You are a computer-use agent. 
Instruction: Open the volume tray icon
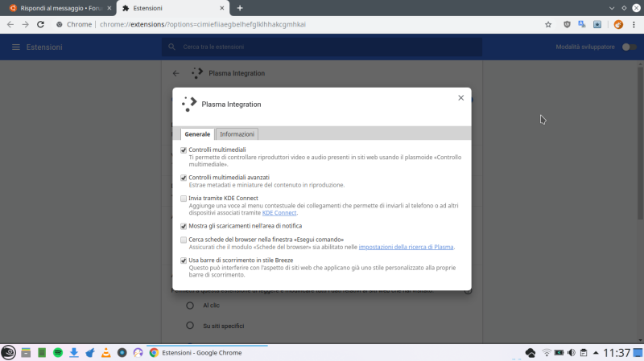coord(572,352)
